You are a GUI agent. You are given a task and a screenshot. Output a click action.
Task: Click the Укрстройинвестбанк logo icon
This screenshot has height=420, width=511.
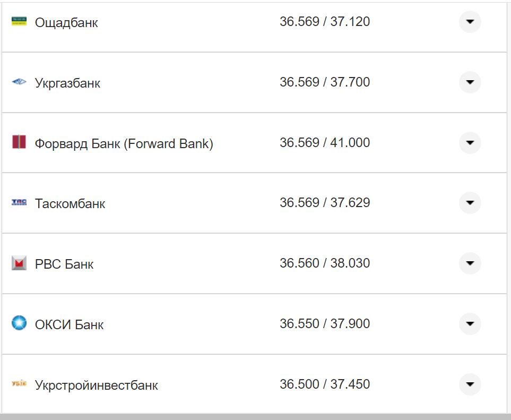pyautogui.click(x=19, y=384)
